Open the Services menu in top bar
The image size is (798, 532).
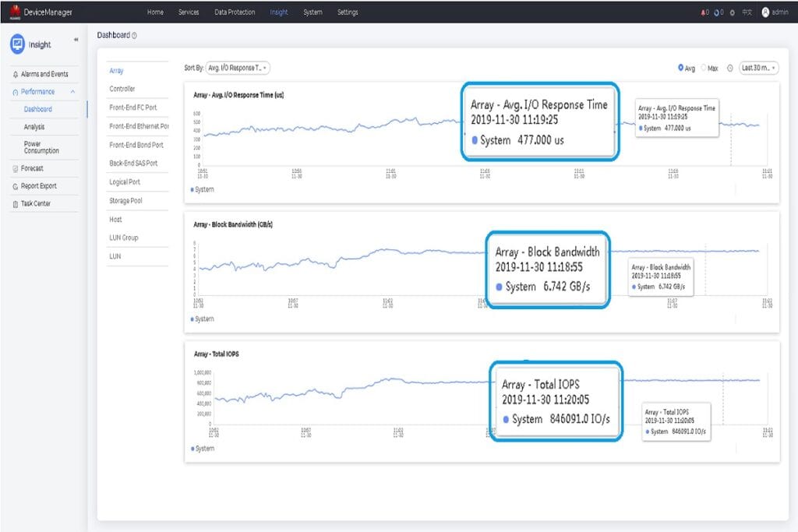point(188,12)
